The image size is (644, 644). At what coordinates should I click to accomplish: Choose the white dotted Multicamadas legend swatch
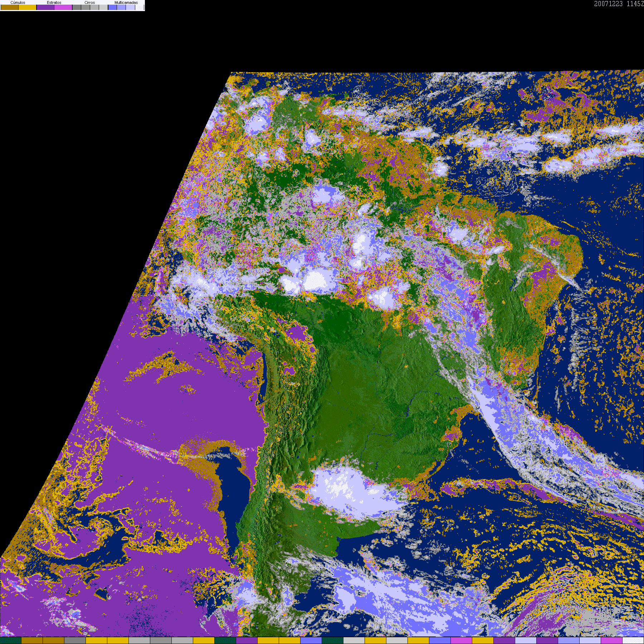point(140,7)
